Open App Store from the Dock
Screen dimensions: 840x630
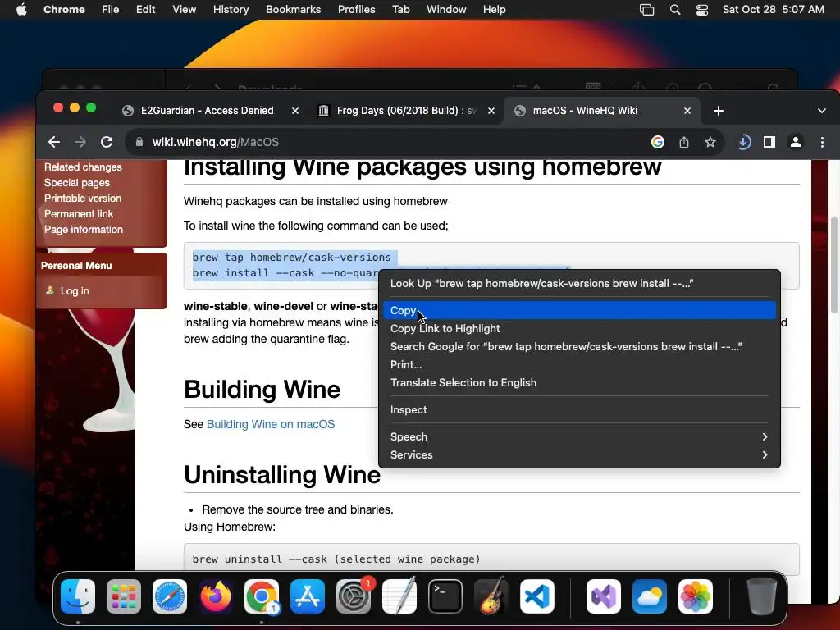308,596
